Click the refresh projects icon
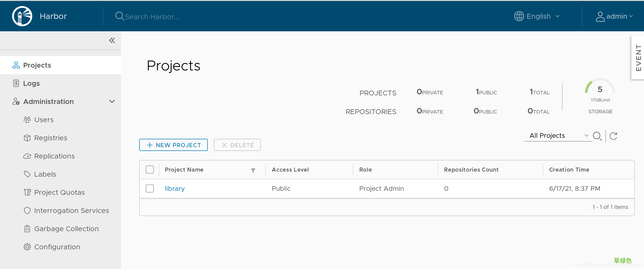 [x=613, y=136]
